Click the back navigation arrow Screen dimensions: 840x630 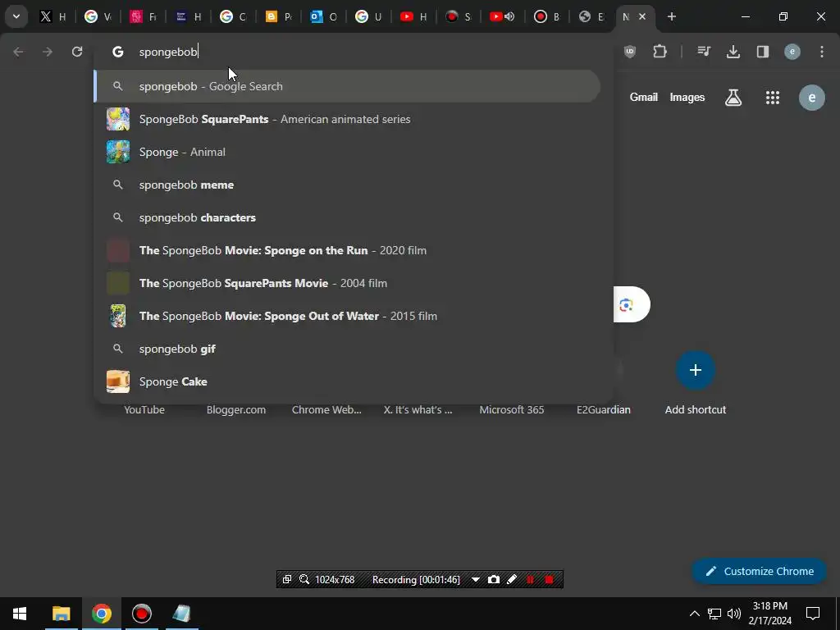point(18,52)
